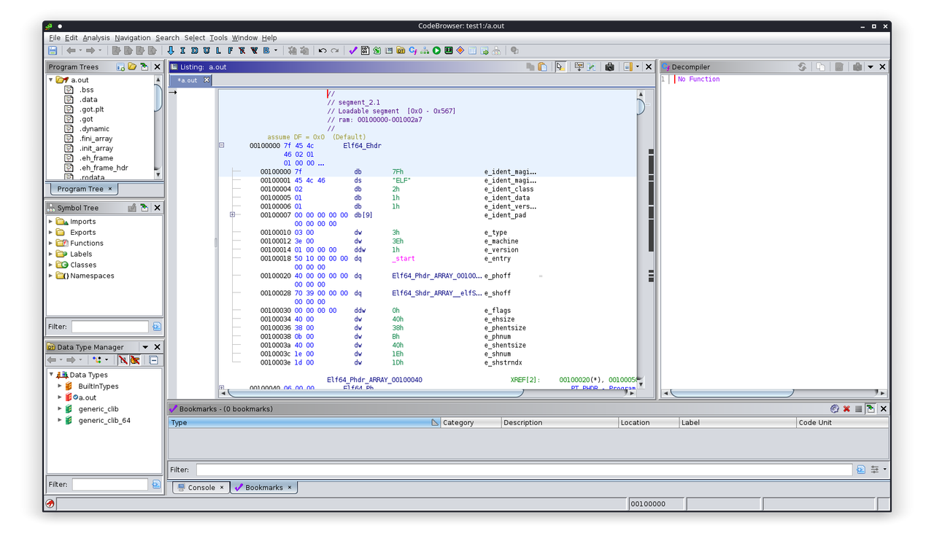The image size is (934, 560).
Task: Toggle the pointer filter in Data Type Manager
Action: pyautogui.click(x=123, y=359)
